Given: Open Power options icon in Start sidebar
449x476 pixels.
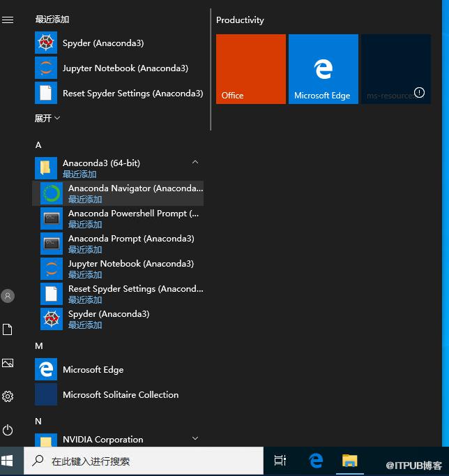Looking at the screenshot, I should tap(8, 430).
